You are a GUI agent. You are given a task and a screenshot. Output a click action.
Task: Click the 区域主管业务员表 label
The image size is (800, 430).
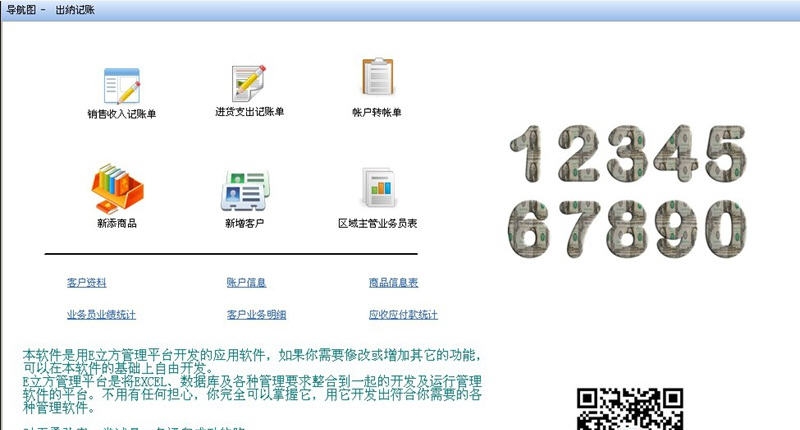click(378, 223)
